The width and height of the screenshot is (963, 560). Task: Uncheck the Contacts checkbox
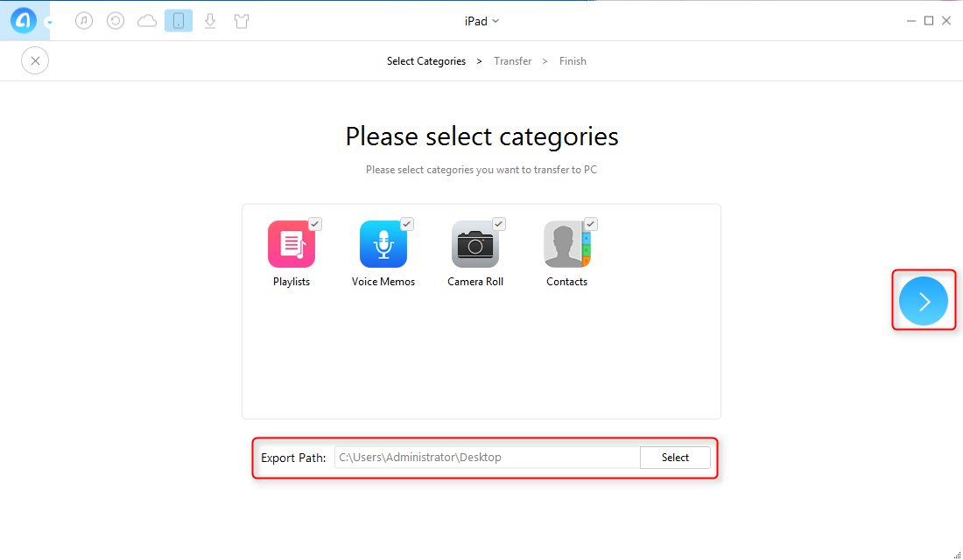591,224
